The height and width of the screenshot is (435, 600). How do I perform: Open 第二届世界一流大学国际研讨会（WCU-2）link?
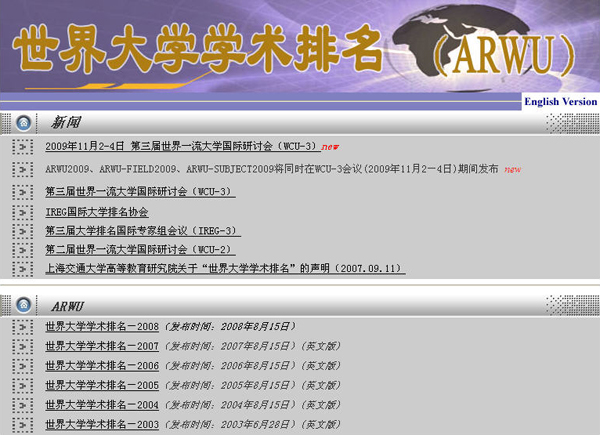click(140, 250)
